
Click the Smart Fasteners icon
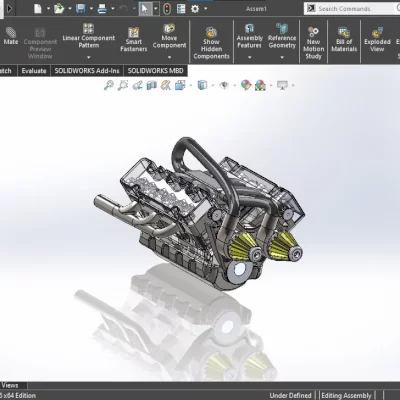click(133, 33)
